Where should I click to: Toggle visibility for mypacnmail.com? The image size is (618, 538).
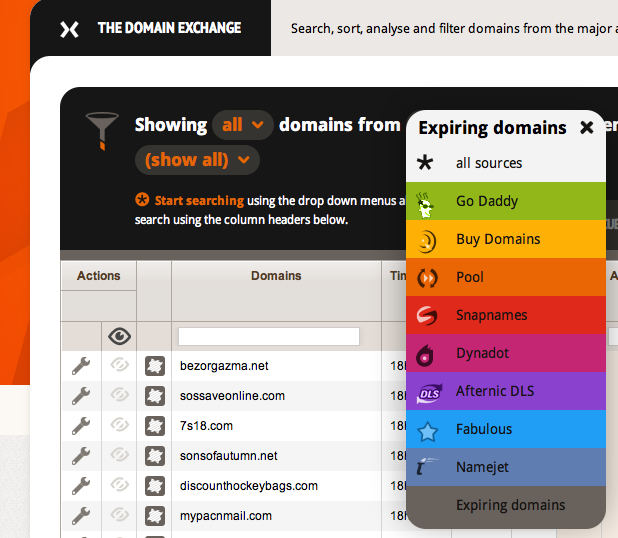click(119, 515)
